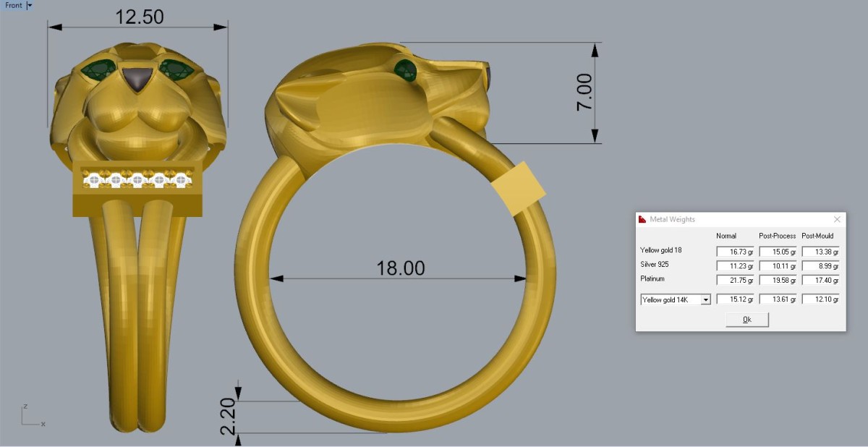Select the 7.00 height dimension text
The image size is (868, 447).
(584, 92)
